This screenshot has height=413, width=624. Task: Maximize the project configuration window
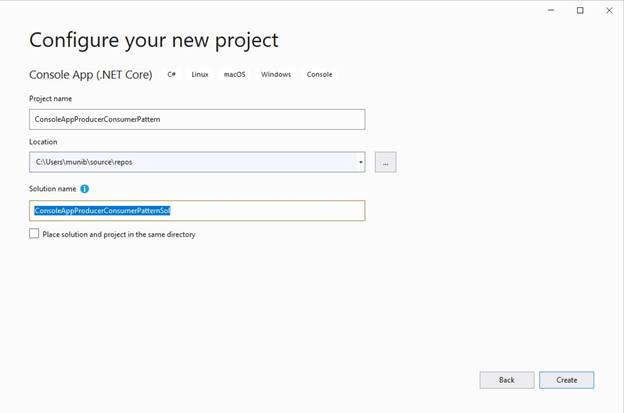[x=580, y=10]
